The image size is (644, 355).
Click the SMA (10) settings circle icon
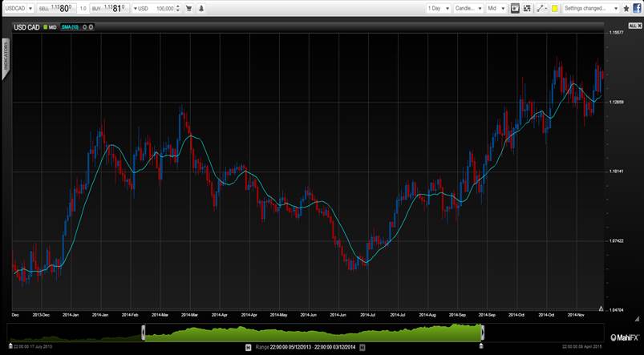(x=84, y=26)
